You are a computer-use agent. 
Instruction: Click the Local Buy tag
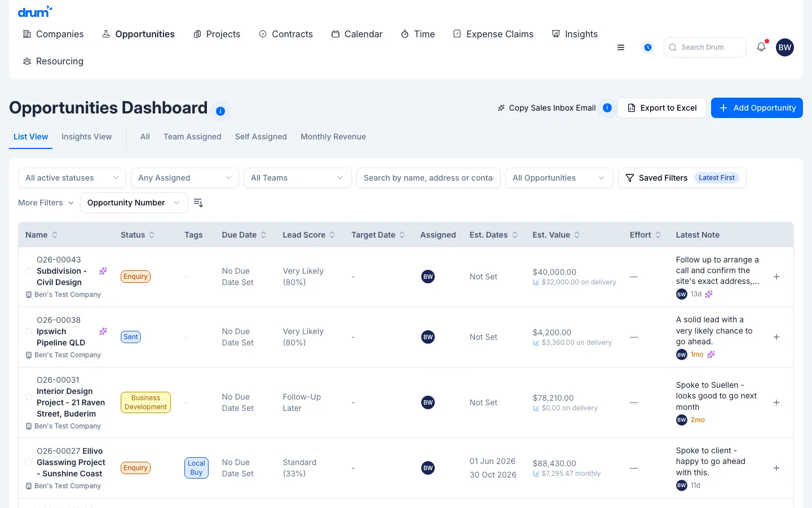[x=196, y=468]
